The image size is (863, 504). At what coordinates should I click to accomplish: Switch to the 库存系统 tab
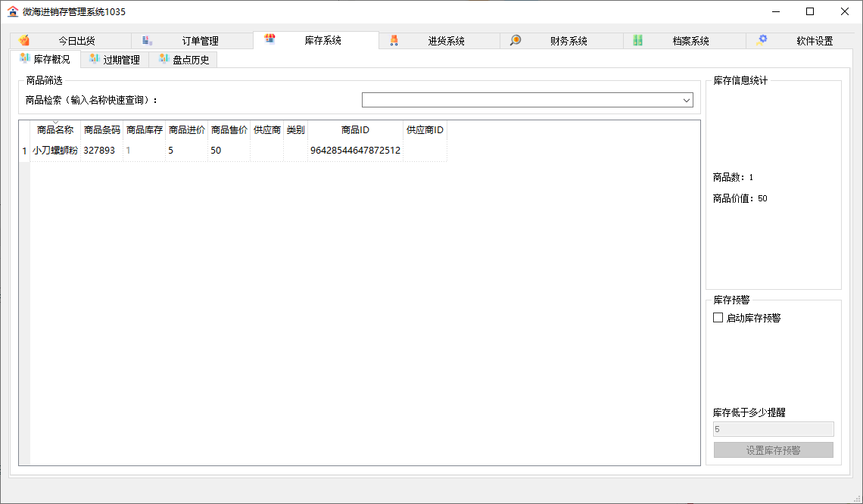(322, 41)
